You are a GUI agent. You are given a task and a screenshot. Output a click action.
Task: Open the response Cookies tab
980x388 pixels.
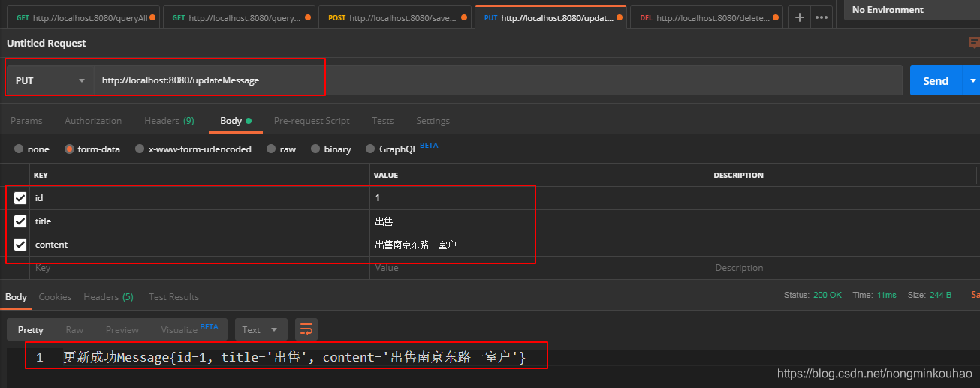tap(55, 296)
